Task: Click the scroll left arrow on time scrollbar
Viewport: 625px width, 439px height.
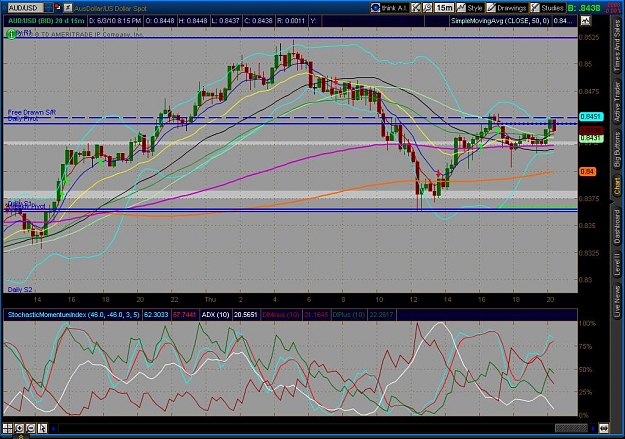Action: coord(53,429)
